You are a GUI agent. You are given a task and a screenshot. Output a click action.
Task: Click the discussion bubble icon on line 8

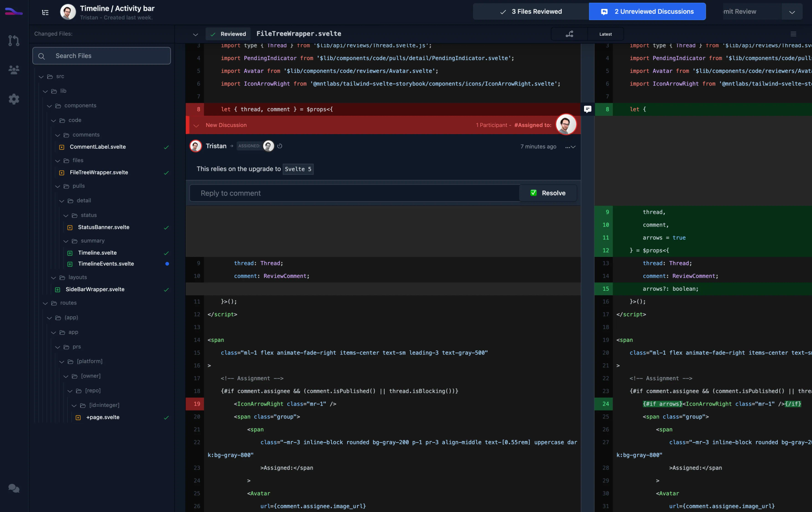[588, 109]
